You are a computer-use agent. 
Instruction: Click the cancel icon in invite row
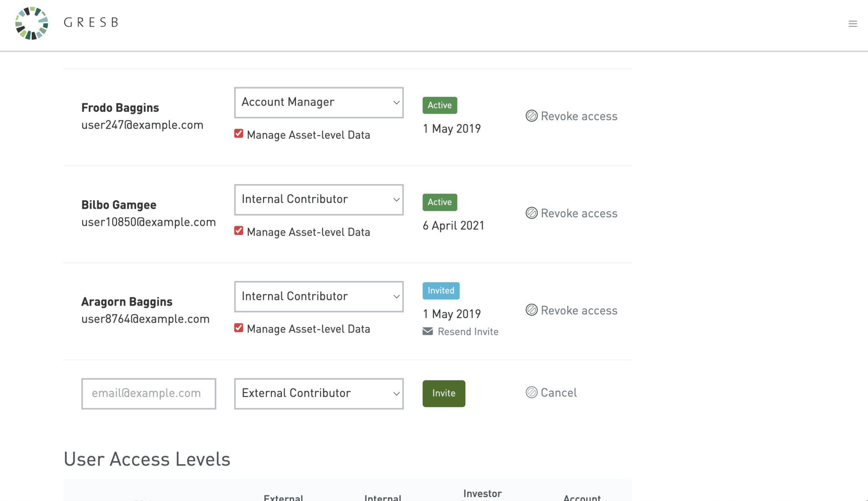pyautogui.click(x=531, y=392)
